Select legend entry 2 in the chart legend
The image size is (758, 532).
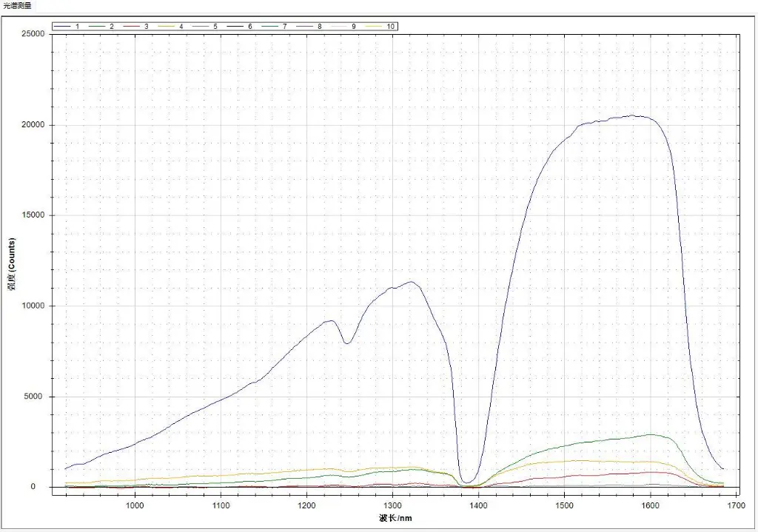click(101, 27)
